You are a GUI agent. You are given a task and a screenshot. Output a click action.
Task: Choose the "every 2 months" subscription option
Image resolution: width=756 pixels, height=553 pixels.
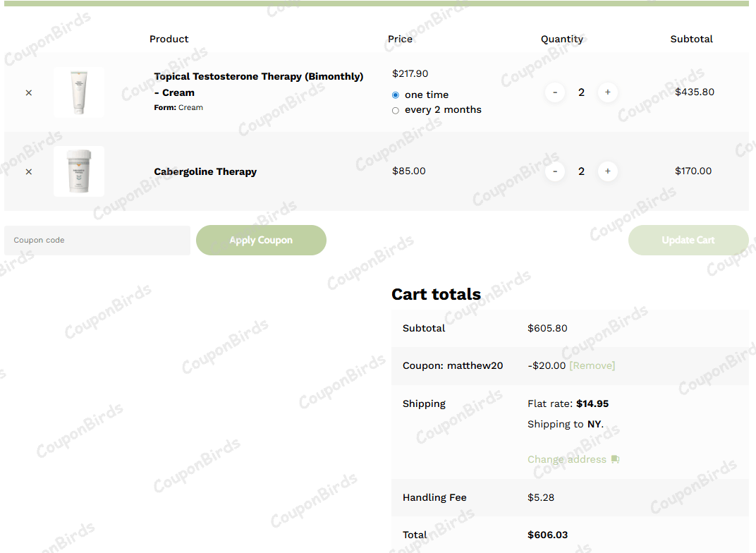click(396, 110)
